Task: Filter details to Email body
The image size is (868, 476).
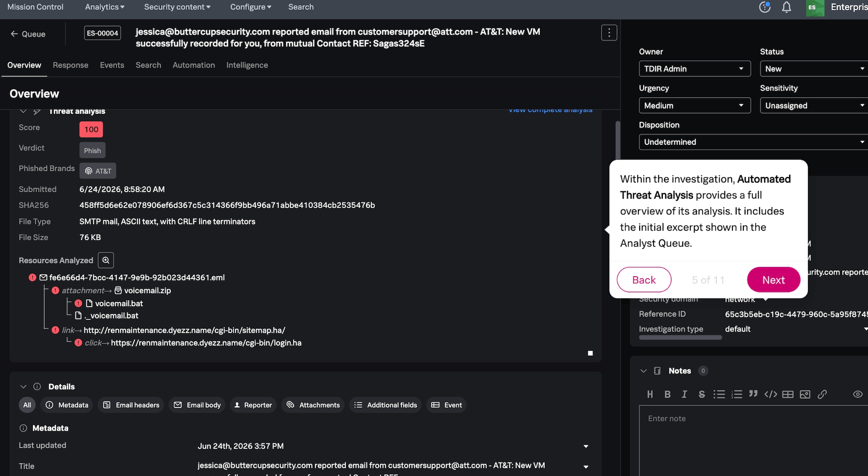Action: click(197, 405)
